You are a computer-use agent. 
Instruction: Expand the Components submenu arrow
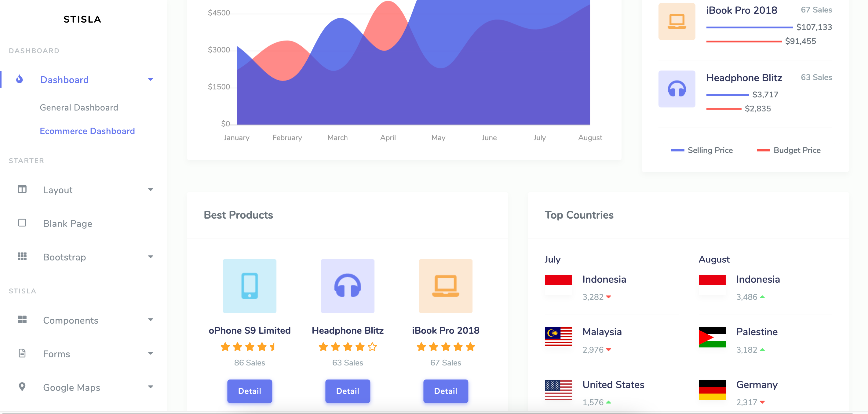(150, 320)
